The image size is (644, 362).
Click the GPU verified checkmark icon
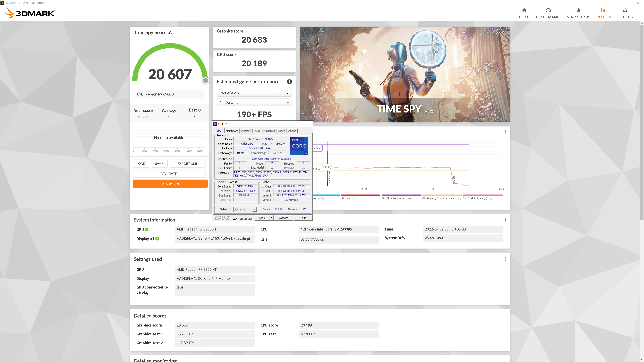point(147,229)
